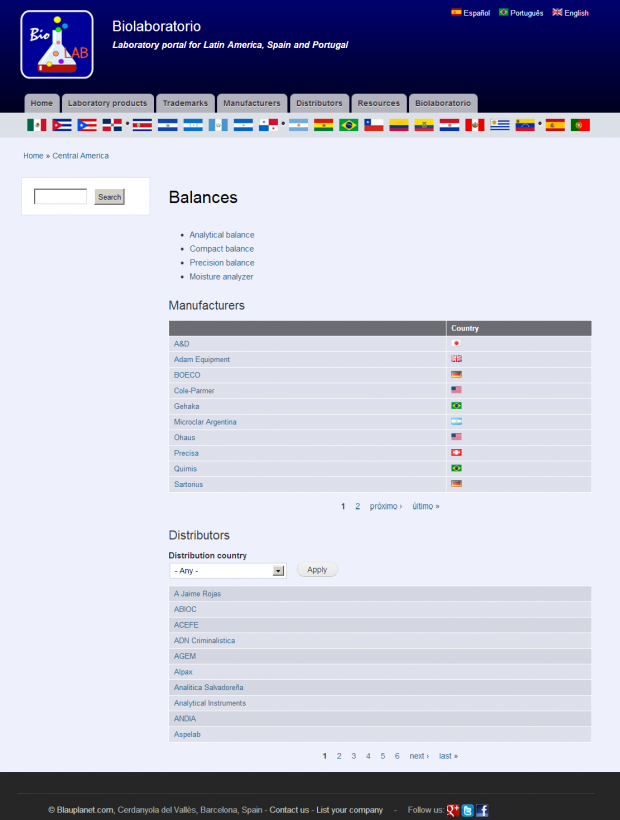The height and width of the screenshot is (820, 620).
Task: Go to distributors page 4
Action: pos(368,756)
